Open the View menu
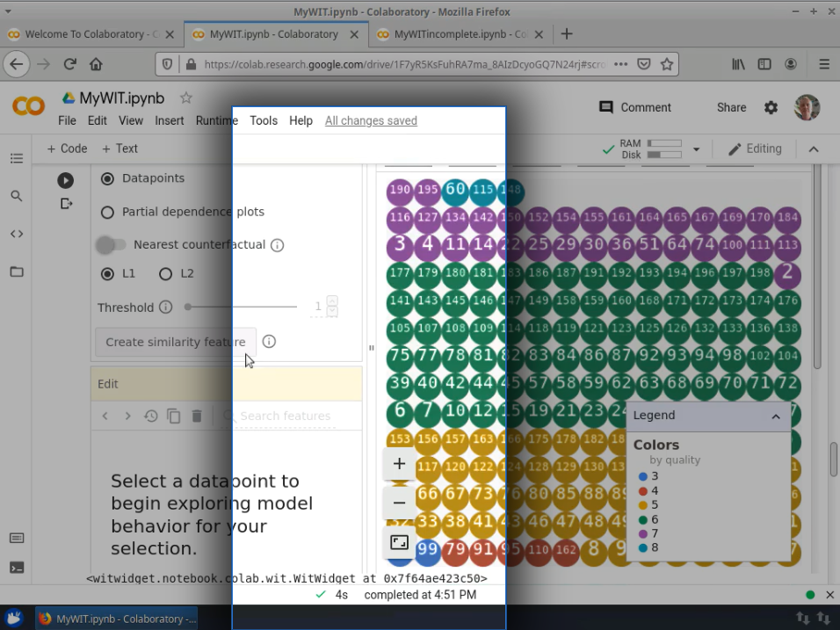This screenshot has width=840, height=630. (131, 120)
